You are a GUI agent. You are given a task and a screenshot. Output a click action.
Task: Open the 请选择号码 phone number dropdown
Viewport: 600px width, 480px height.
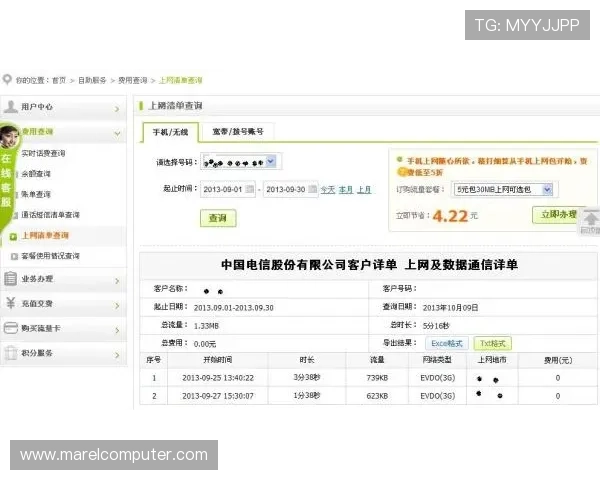pos(241,162)
